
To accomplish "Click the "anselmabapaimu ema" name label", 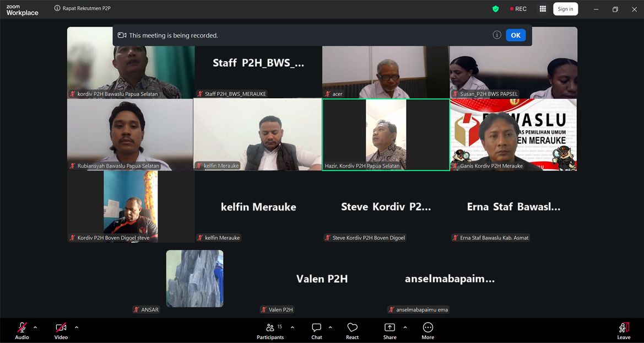I will pos(422,310).
